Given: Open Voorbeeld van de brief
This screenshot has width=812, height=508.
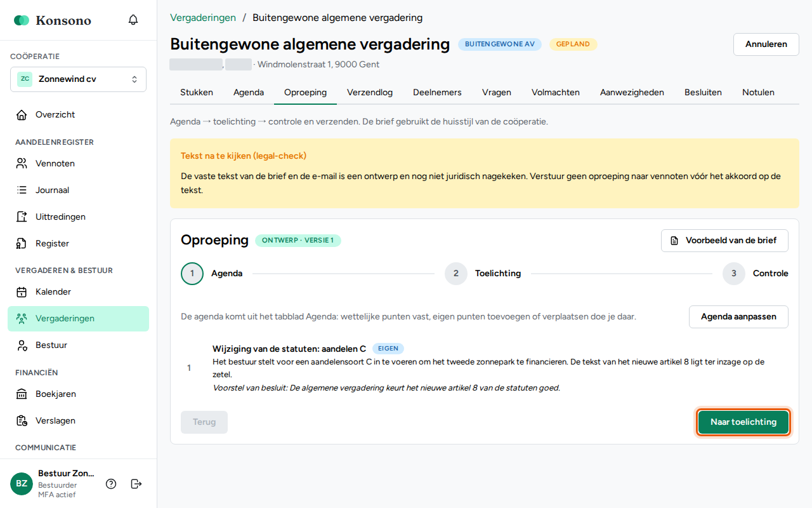Looking at the screenshot, I should pyautogui.click(x=724, y=241).
